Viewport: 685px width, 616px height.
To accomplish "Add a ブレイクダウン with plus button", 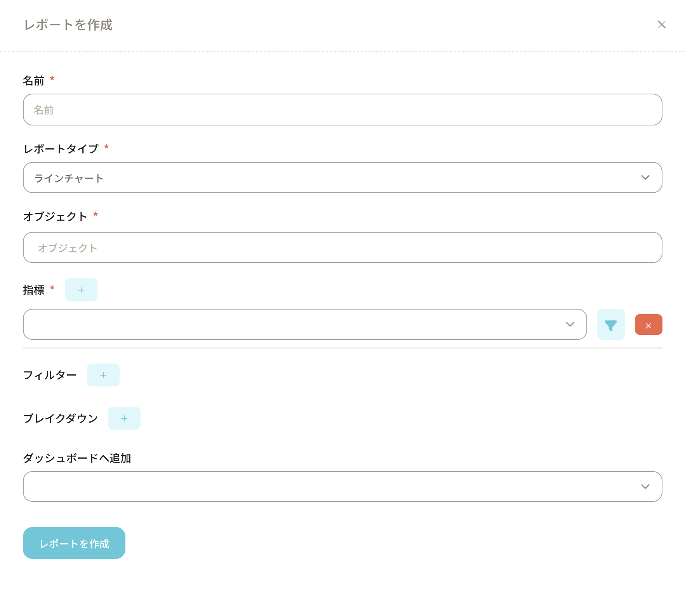I will tap(124, 418).
